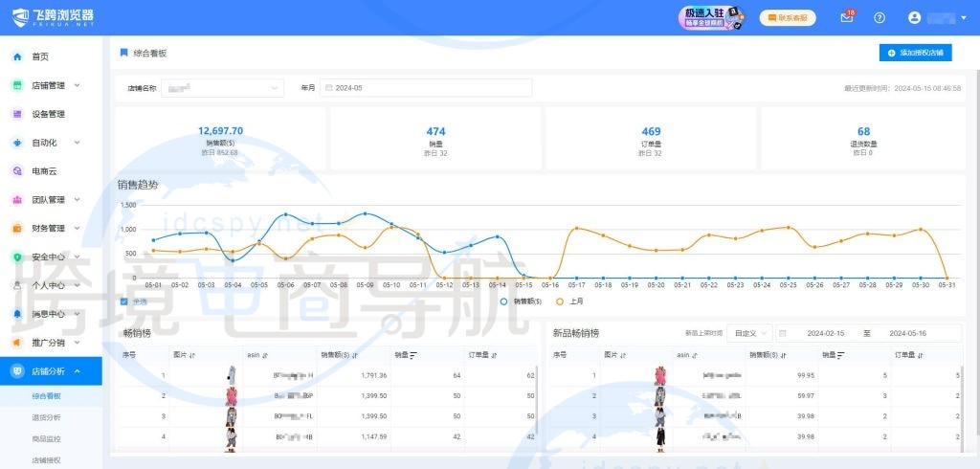Select 退货分析 in the sidebar submenu
980x469 pixels.
pyautogui.click(x=46, y=417)
